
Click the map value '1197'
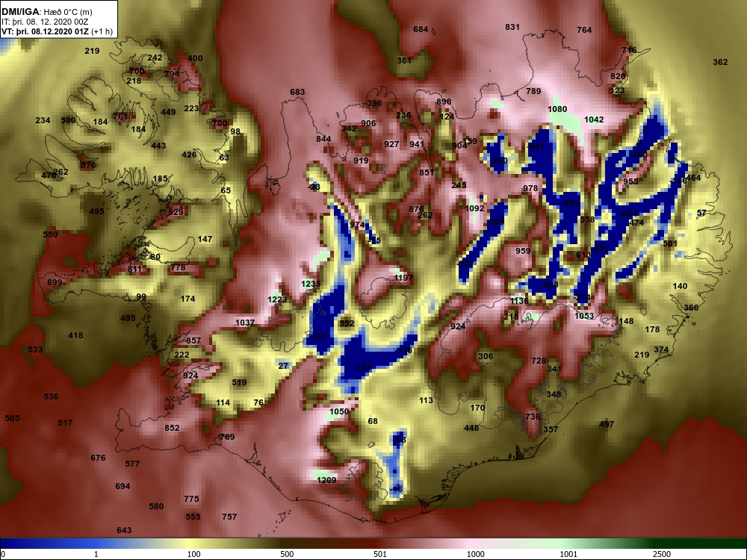pyautogui.click(x=403, y=278)
